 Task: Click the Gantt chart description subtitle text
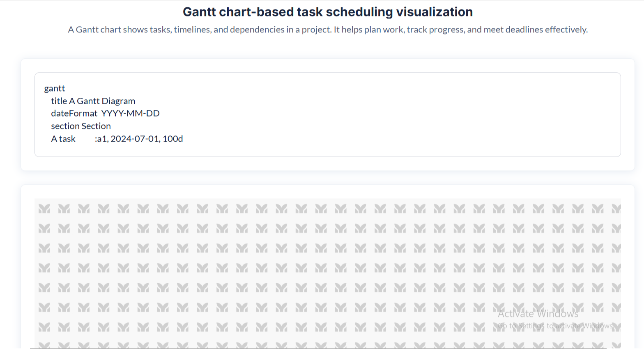point(327,30)
